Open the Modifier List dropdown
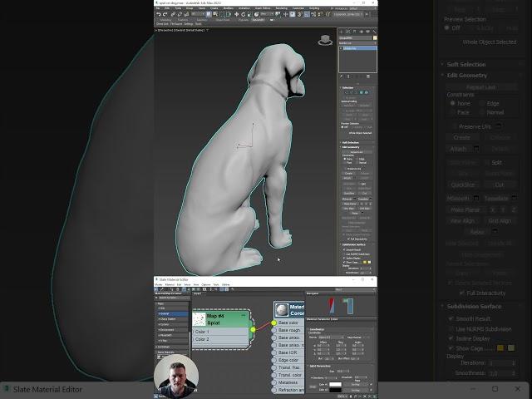Viewport: 532px width, 399px height. (357, 43)
